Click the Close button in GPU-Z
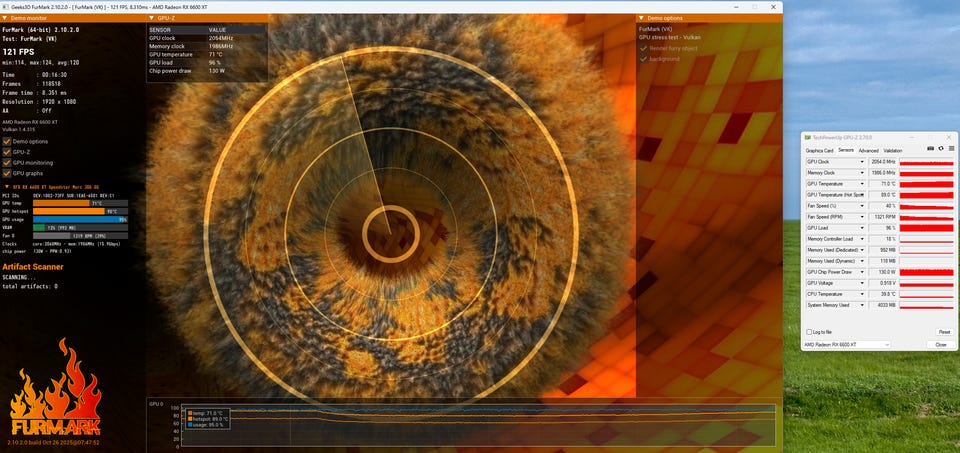960x453 pixels. 941,345
